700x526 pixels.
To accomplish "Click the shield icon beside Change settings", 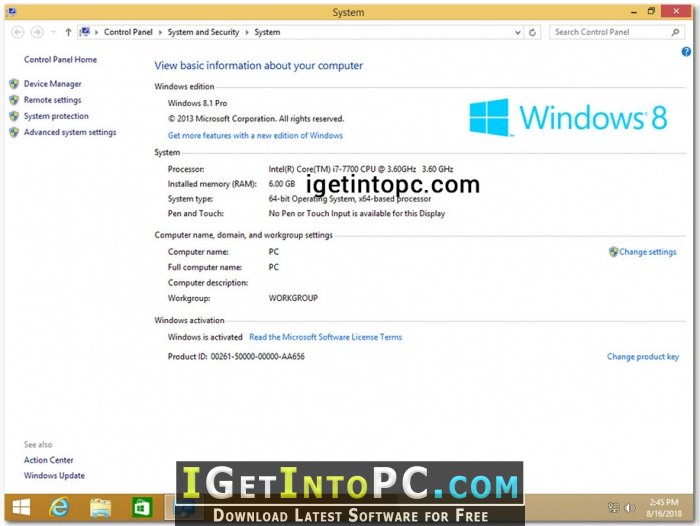I will pos(613,252).
